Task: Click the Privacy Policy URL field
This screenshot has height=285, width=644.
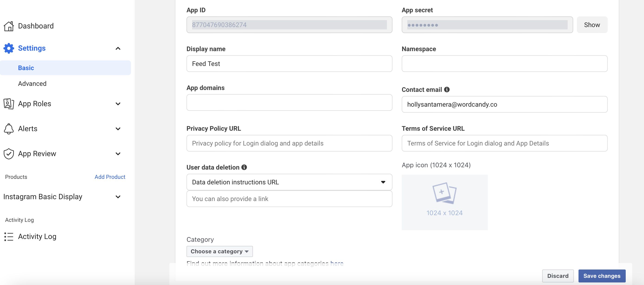Action: 289,143
